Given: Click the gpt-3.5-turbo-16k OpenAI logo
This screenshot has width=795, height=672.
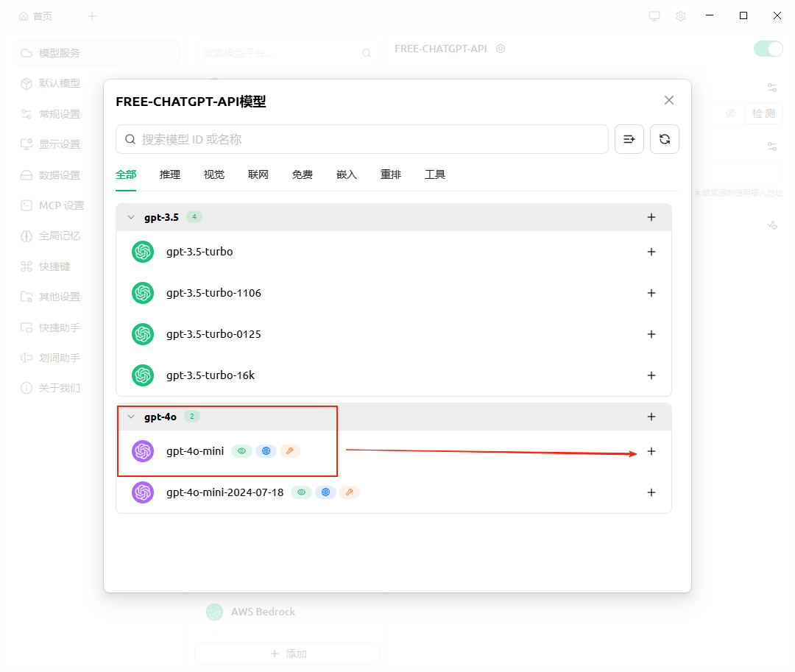Looking at the screenshot, I should click(x=143, y=375).
